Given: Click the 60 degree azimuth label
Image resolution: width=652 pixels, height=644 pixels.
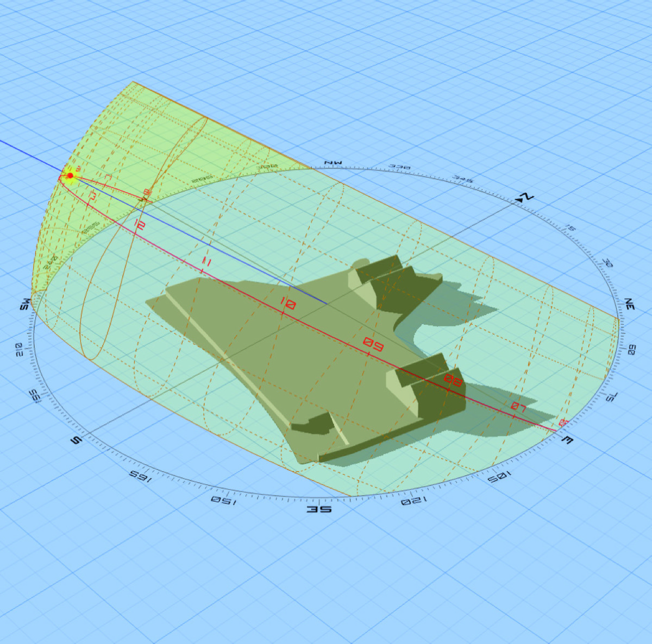Looking at the screenshot, I should [x=631, y=350].
